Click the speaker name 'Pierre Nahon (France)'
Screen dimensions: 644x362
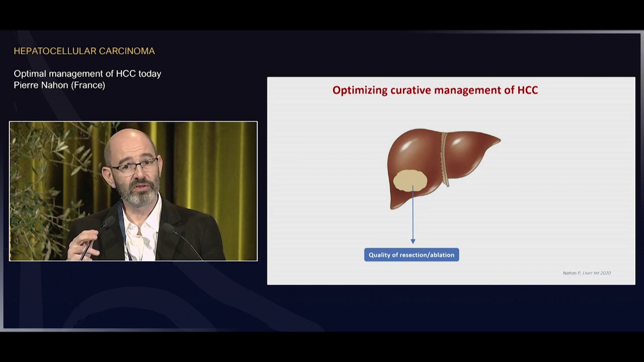[x=59, y=85]
